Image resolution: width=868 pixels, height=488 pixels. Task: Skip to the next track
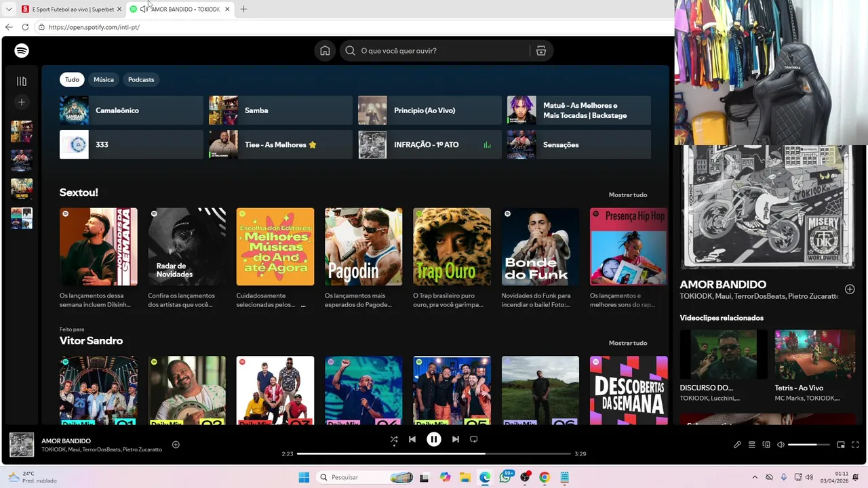click(456, 439)
